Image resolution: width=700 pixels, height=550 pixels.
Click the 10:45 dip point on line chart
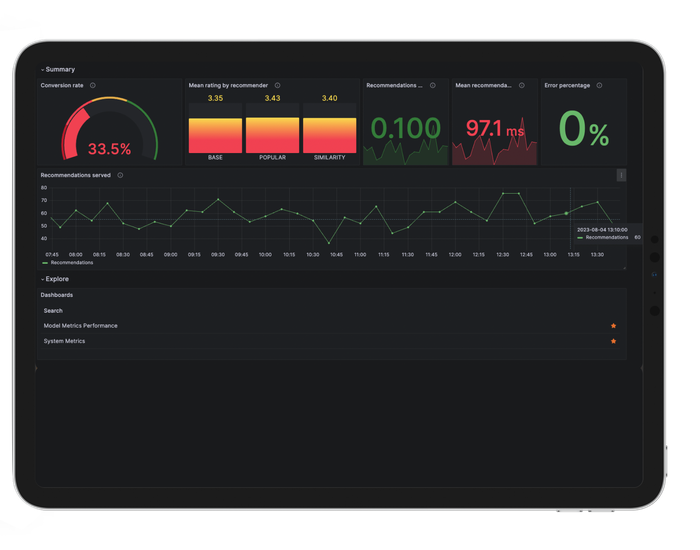pos(329,242)
